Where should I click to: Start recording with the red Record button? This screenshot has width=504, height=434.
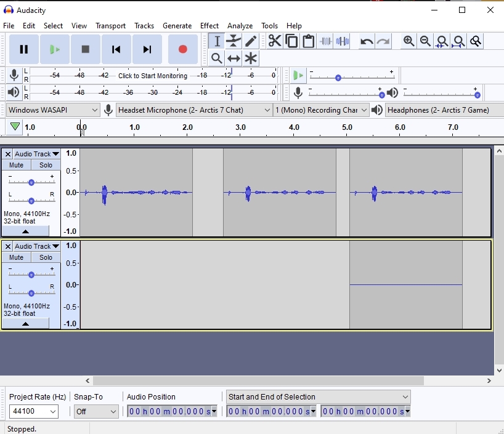click(x=182, y=49)
